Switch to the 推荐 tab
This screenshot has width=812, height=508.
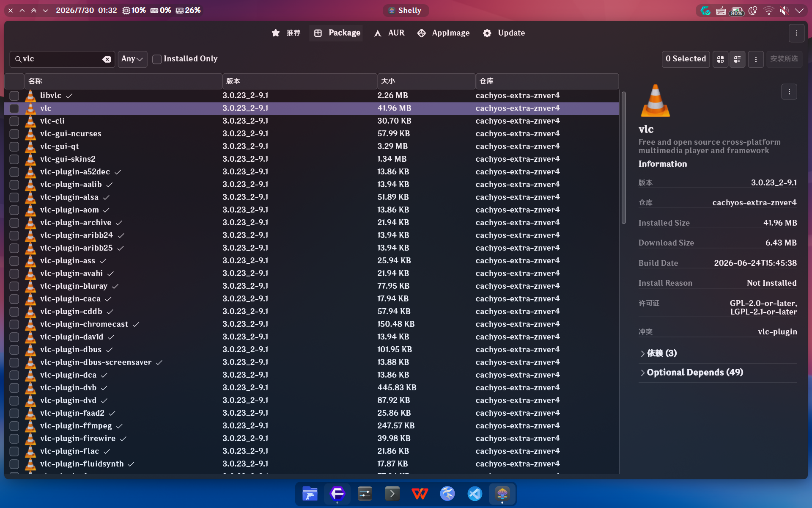pos(286,33)
